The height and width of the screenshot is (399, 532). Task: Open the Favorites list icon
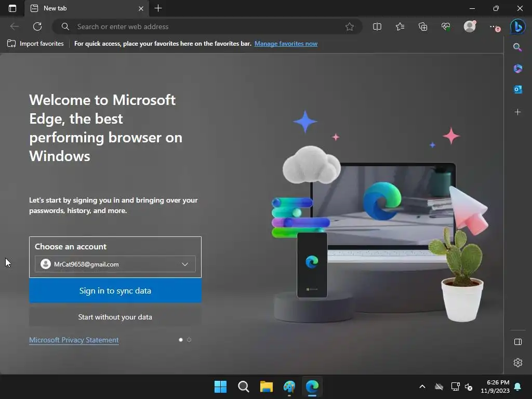click(400, 26)
